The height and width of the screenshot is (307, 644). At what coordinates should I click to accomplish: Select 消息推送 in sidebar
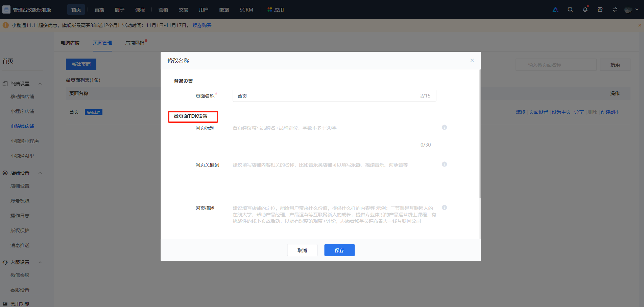[x=20, y=245]
